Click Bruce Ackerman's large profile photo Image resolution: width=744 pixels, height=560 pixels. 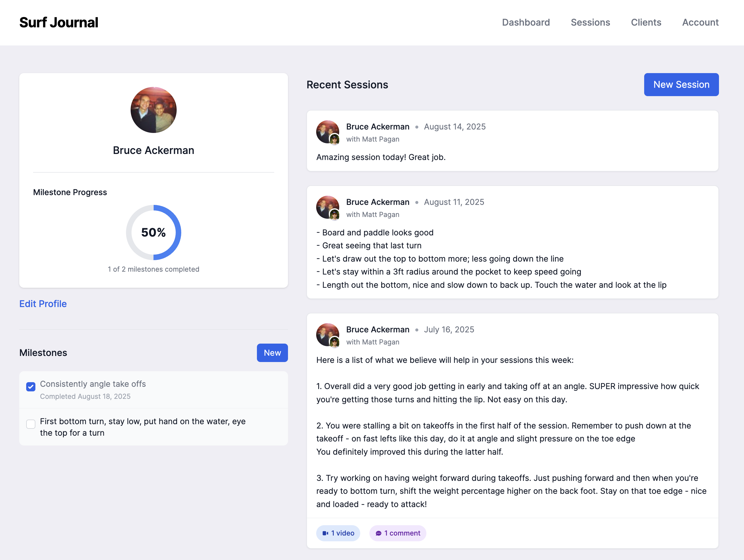153,110
